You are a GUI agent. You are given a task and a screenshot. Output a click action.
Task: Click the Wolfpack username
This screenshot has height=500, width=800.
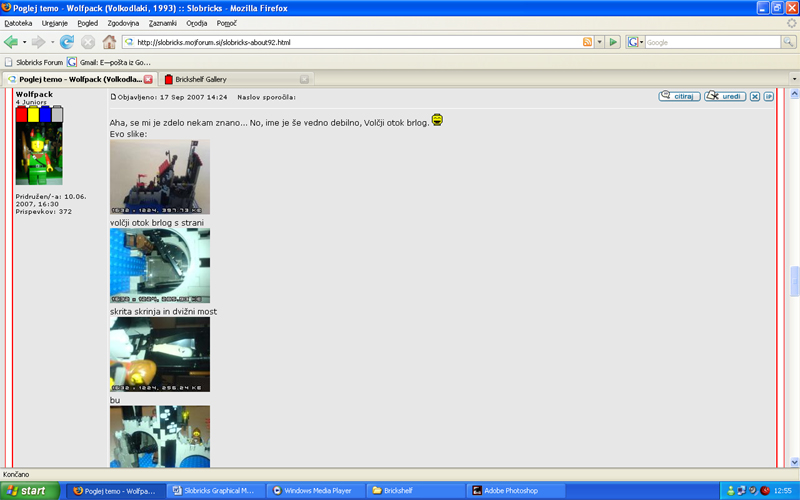(x=34, y=94)
